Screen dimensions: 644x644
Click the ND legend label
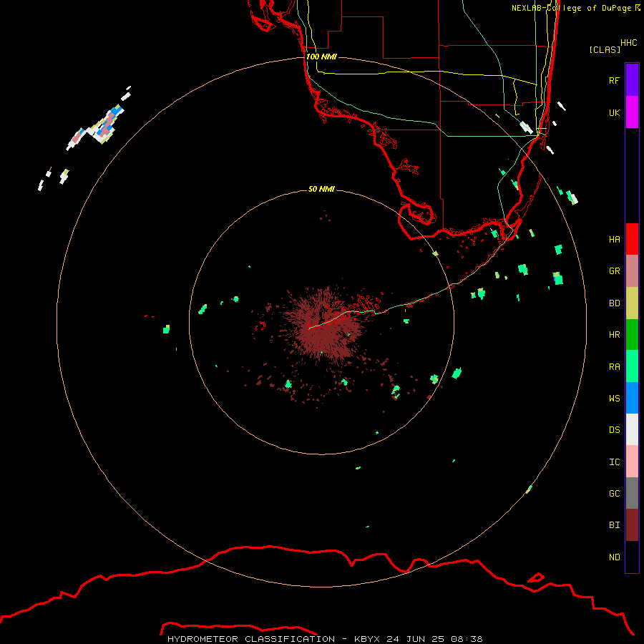click(x=614, y=557)
